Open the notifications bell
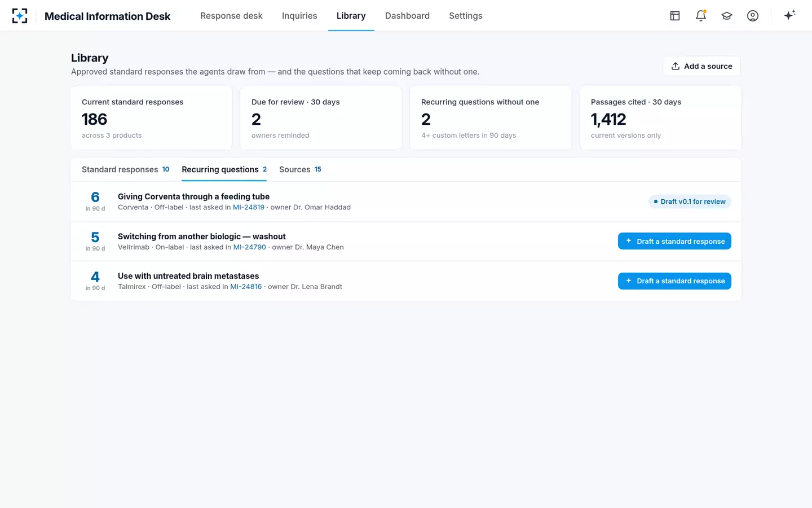The image size is (812, 508). (701, 16)
